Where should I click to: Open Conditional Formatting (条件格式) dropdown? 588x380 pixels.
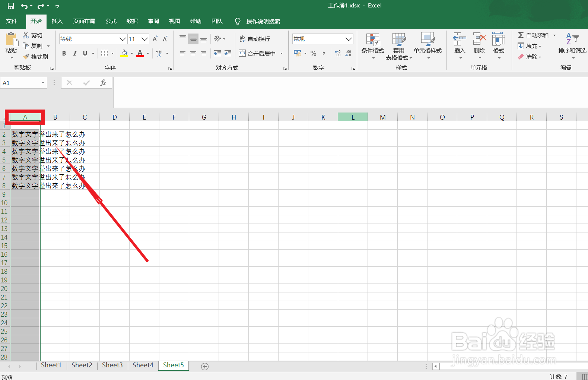tap(373, 46)
